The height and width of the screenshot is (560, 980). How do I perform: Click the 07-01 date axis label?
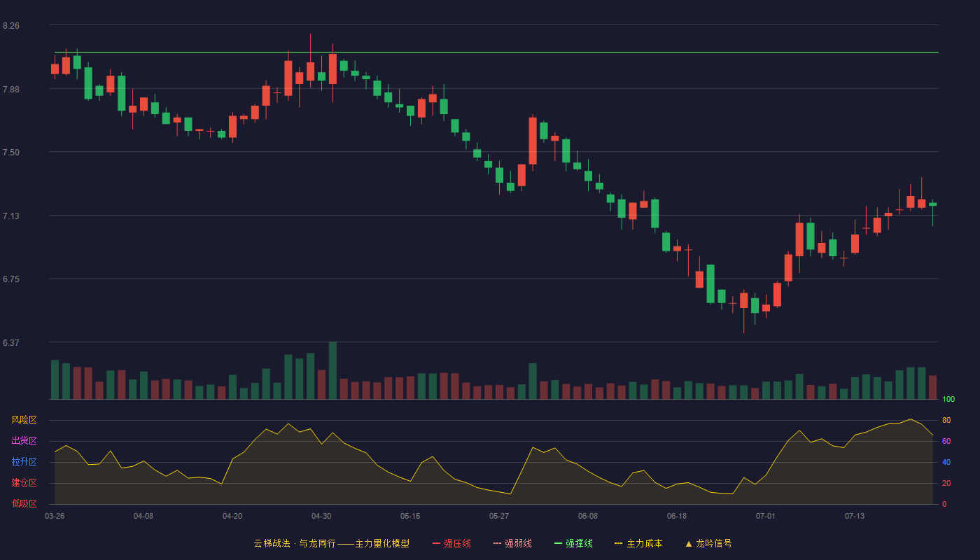coord(766,516)
